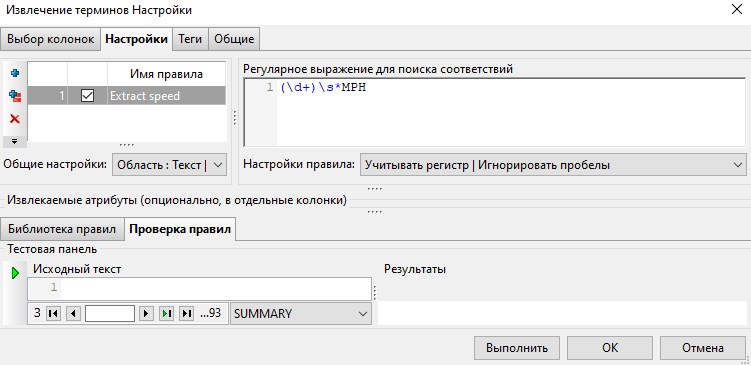Screen dimensions: 751x365
Task: Click the vertical splitter beside the rules list
Action: point(235,118)
